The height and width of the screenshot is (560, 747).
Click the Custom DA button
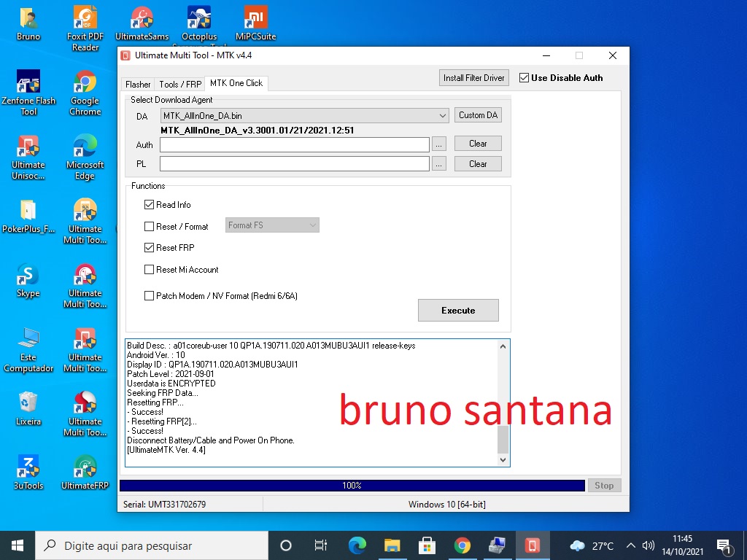(x=478, y=115)
